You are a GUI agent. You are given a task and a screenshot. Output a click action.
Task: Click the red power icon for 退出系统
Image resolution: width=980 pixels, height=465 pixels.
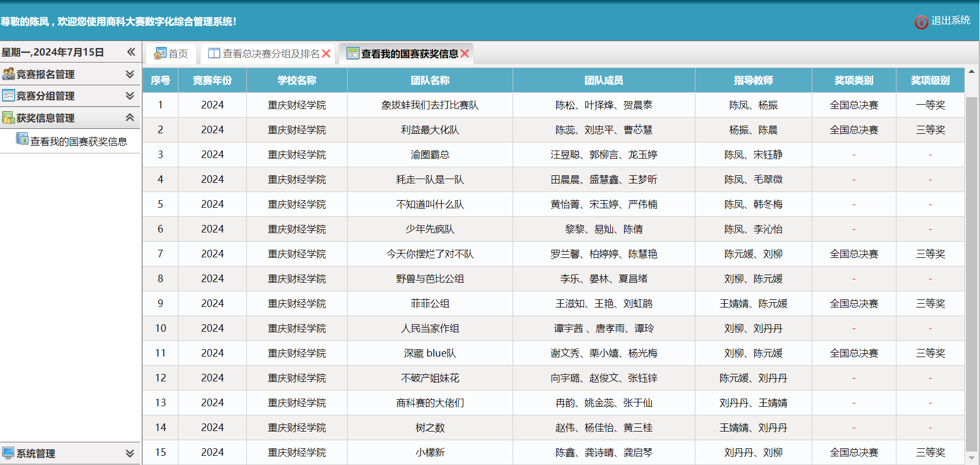click(x=921, y=22)
